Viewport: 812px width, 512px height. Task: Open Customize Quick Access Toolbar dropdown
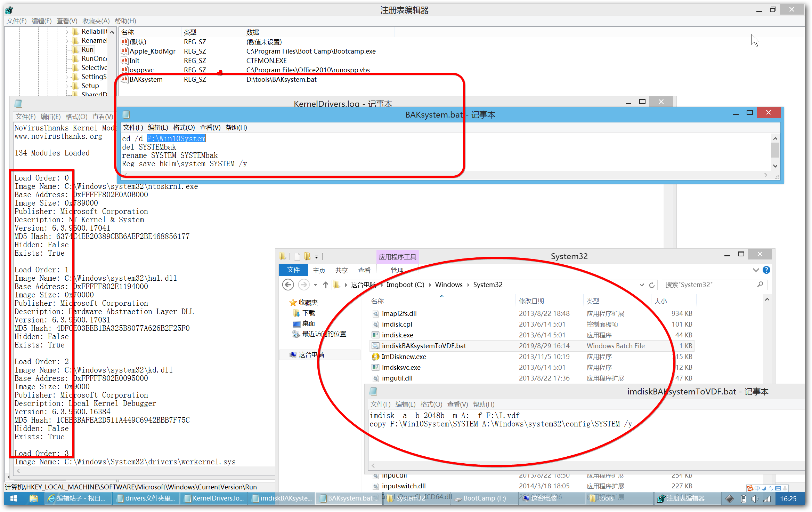(316, 257)
